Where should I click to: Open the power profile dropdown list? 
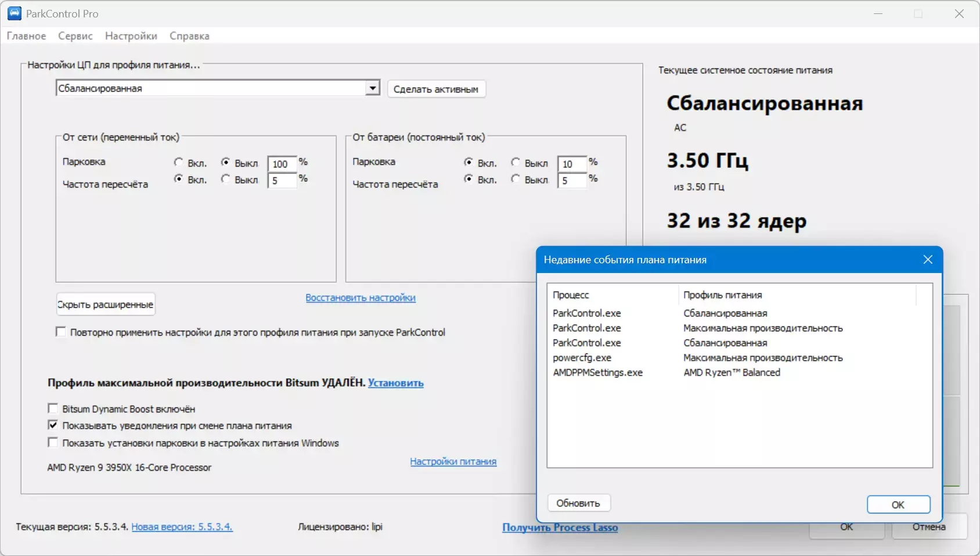point(373,88)
